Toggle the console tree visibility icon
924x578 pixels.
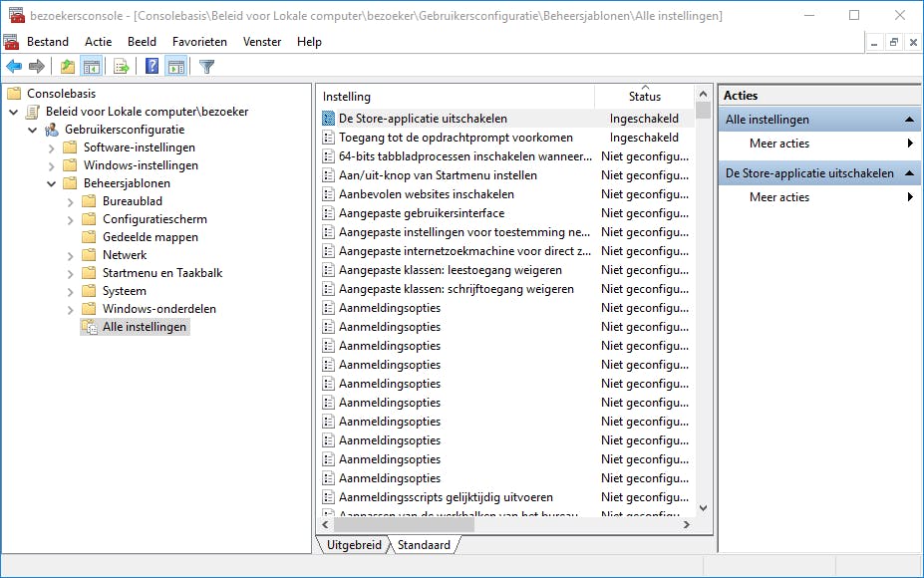(x=91, y=66)
